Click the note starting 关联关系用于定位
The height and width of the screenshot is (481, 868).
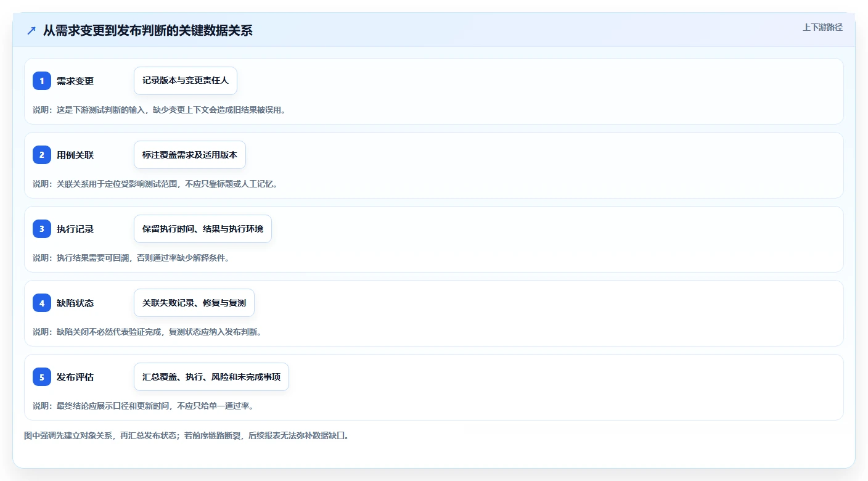[x=155, y=184]
